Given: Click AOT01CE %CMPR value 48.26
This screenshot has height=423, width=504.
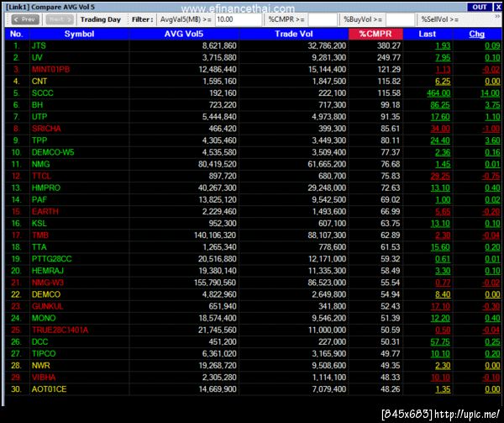Looking at the screenshot, I should [x=391, y=389].
